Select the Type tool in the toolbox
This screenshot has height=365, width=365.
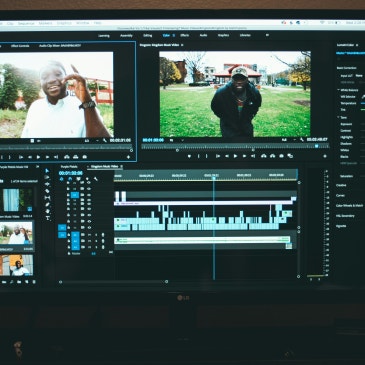(x=48, y=218)
